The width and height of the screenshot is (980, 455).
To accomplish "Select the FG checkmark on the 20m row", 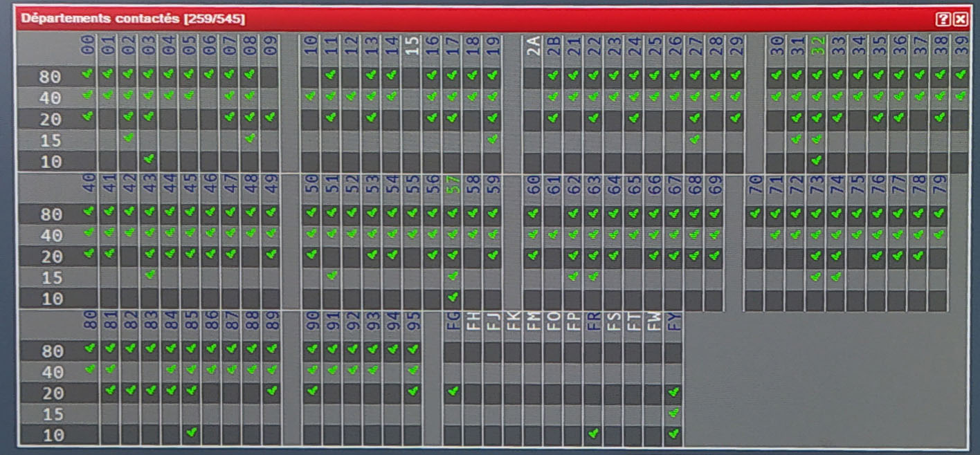I will point(453,391).
